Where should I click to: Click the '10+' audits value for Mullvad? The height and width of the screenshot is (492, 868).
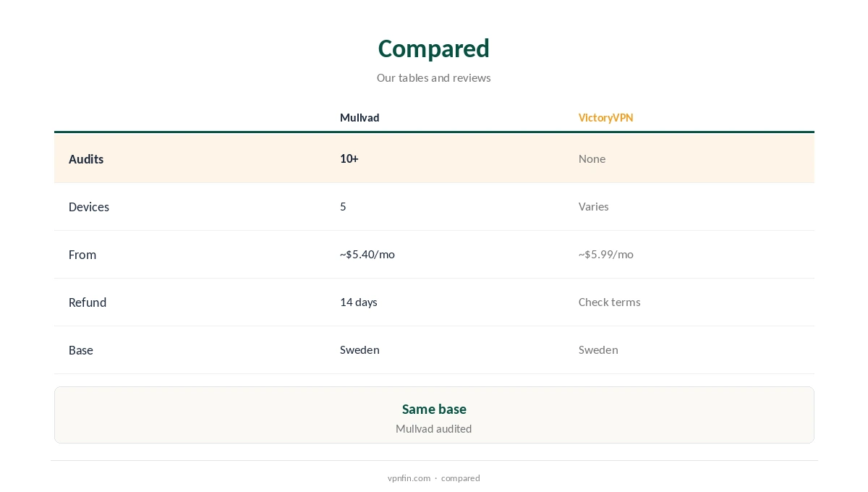(x=349, y=158)
